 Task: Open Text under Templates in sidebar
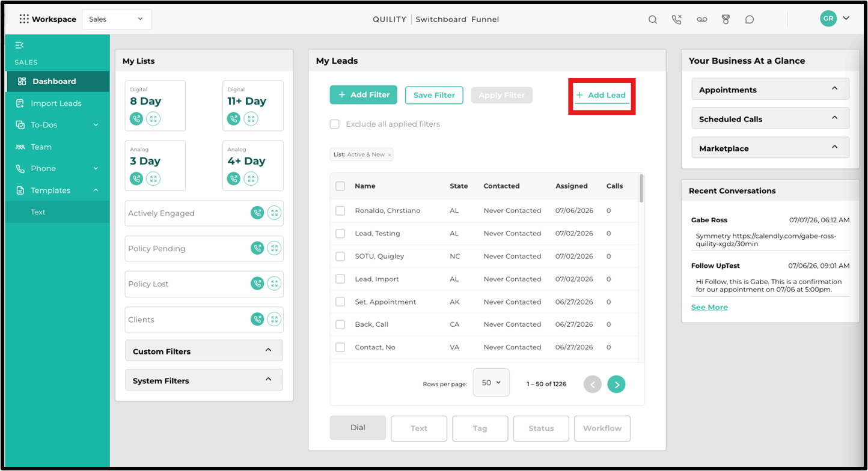tap(58, 212)
